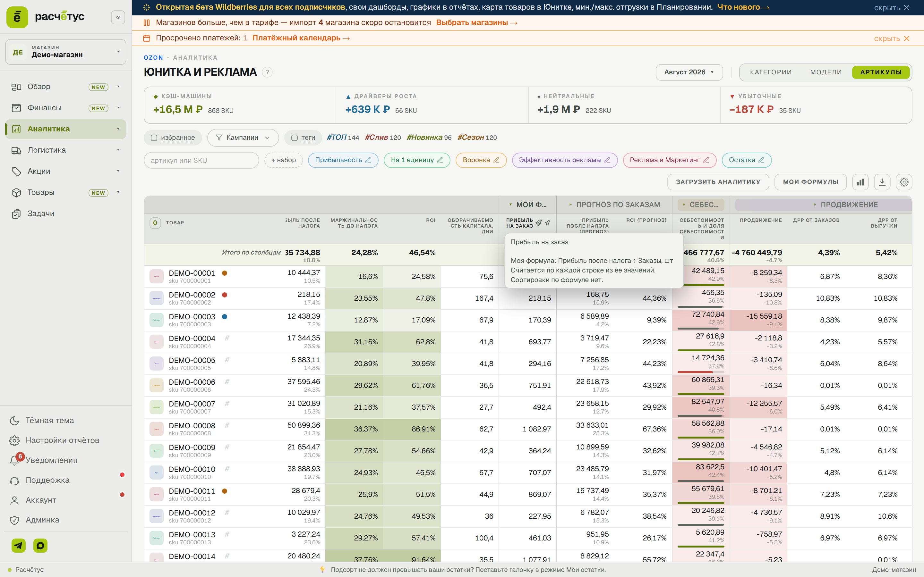Expand the Демо-магазин store selector
This screenshot has width=924, height=577.
[x=66, y=52]
